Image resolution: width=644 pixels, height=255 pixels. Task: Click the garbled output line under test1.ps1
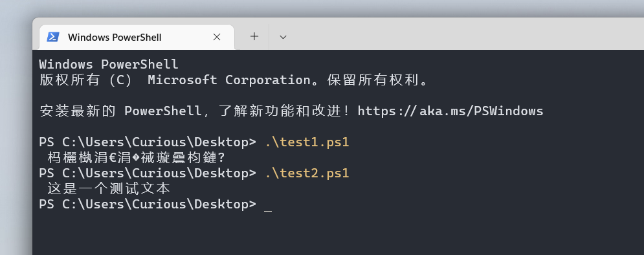pyautogui.click(x=137, y=158)
